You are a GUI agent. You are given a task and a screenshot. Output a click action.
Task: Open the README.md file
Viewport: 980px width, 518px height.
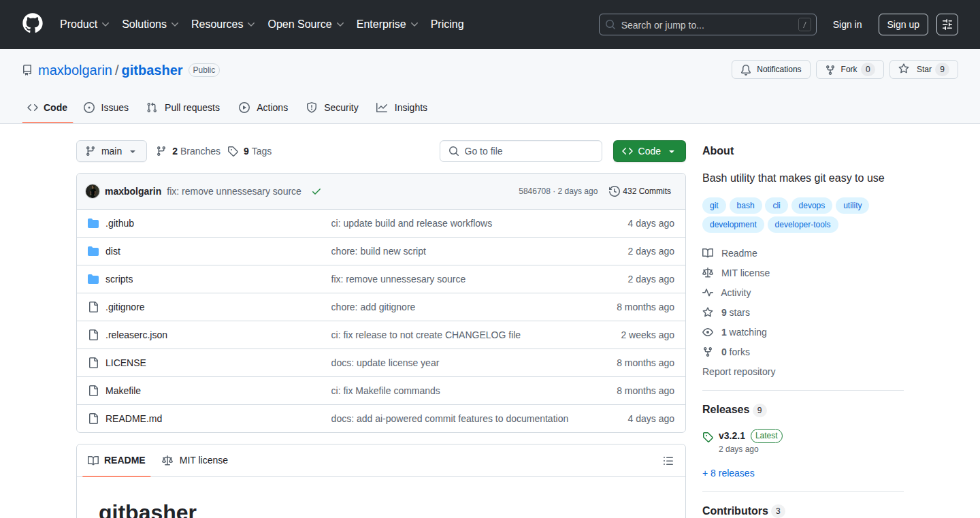click(x=134, y=419)
